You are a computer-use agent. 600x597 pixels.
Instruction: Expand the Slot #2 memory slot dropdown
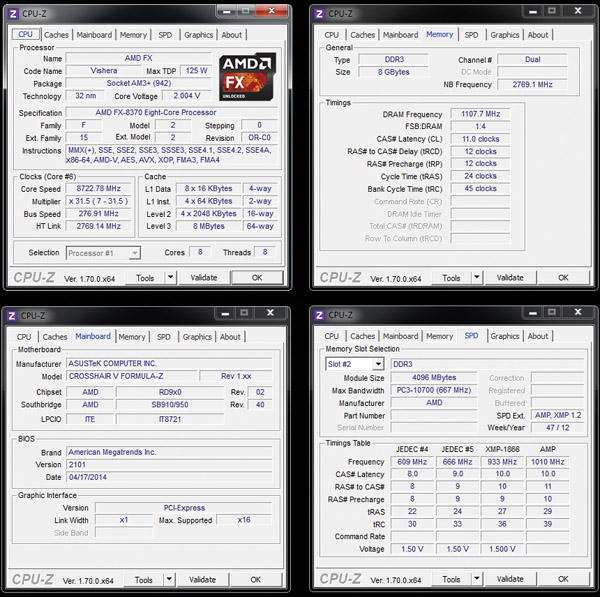click(378, 364)
